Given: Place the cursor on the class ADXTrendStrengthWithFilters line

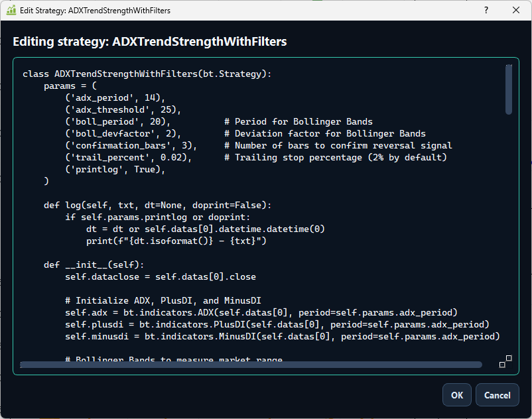Looking at the screenshot, I should tap(147, 74).
